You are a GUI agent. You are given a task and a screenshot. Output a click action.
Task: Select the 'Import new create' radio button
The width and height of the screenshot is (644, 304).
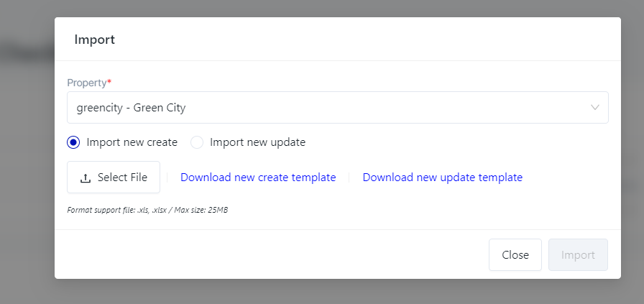73,142
